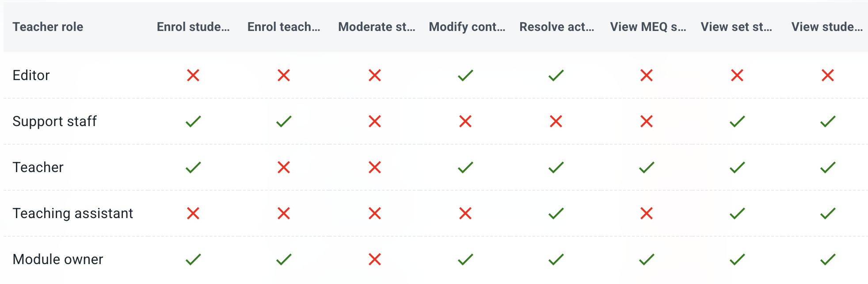Click Teaching assistant's check under Resolve activity

pyautogui.click(x=556, y=213)
